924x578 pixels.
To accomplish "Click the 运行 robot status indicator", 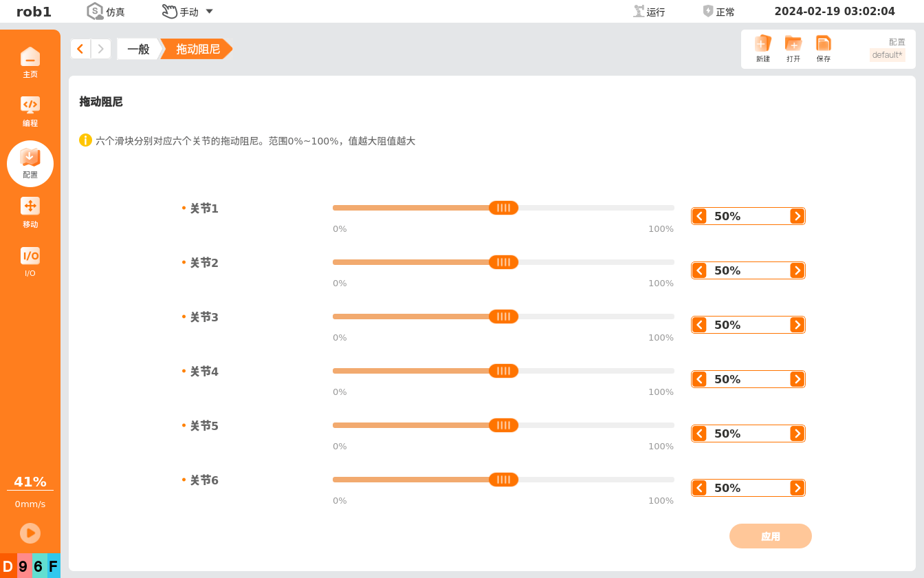I will point(649,11).
